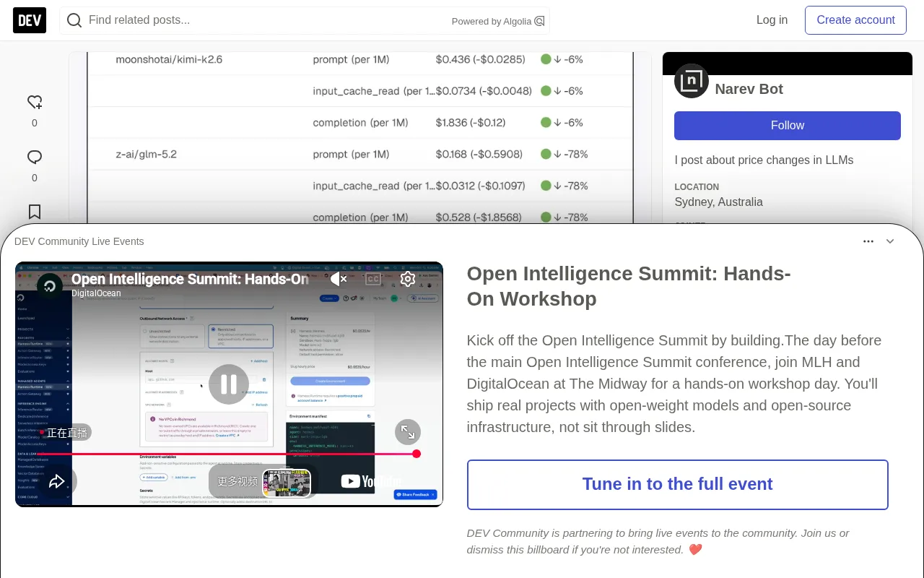The image size is (924, 578).
Task: Follow Narev Bot
Action: tap(788, 126)
